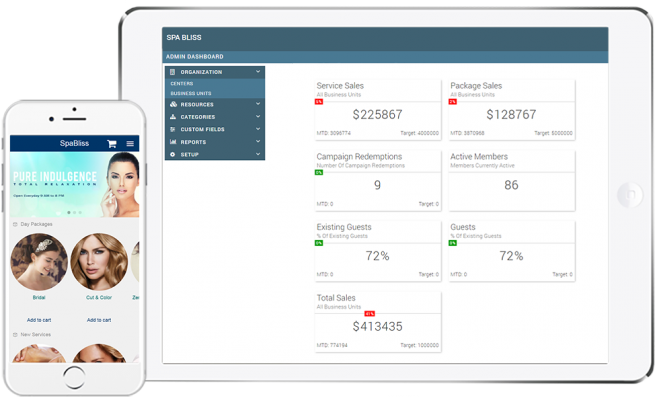659x400 pixels.
Task: Click the Total Sales card title
Action: click(x=336, y=298)
